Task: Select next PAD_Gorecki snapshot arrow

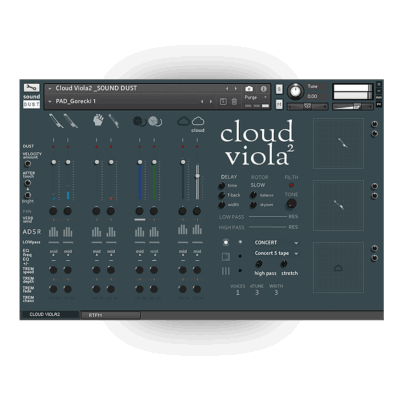Action: [x=211, y=101]
